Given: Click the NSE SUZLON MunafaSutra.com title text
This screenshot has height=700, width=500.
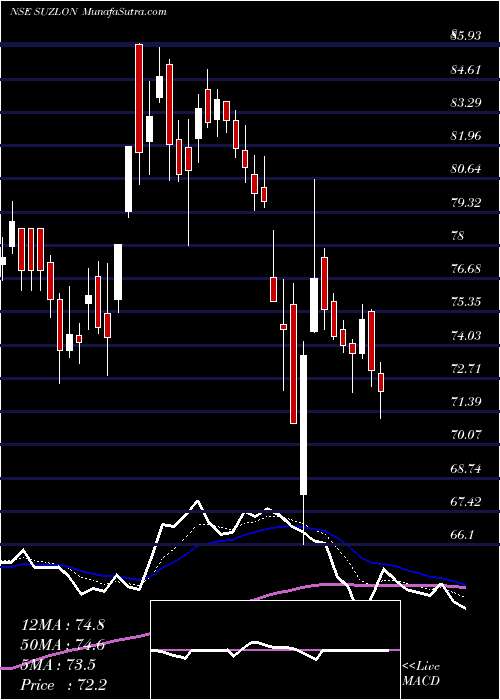Looking at the screenshot, I should pos(88,12).
